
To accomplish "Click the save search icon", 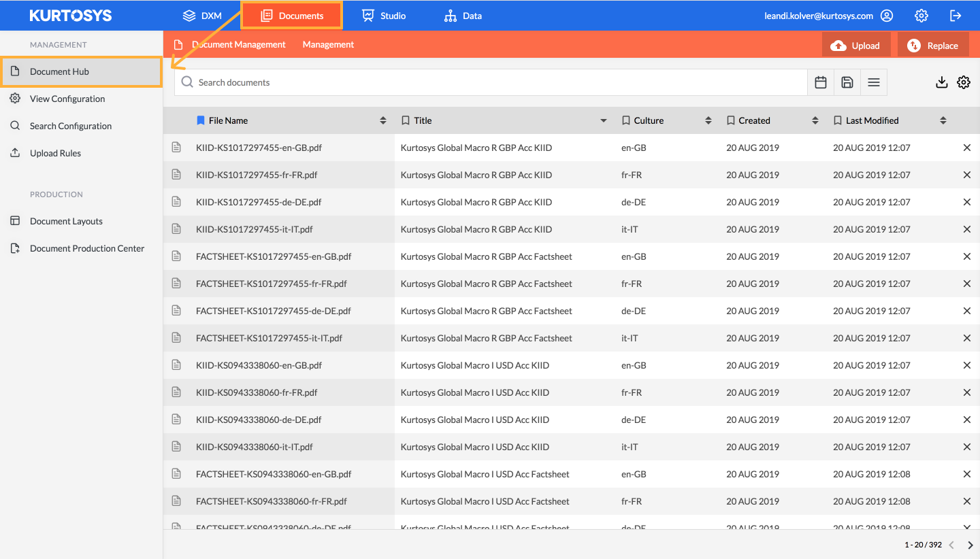I will [x=847, y=82].
